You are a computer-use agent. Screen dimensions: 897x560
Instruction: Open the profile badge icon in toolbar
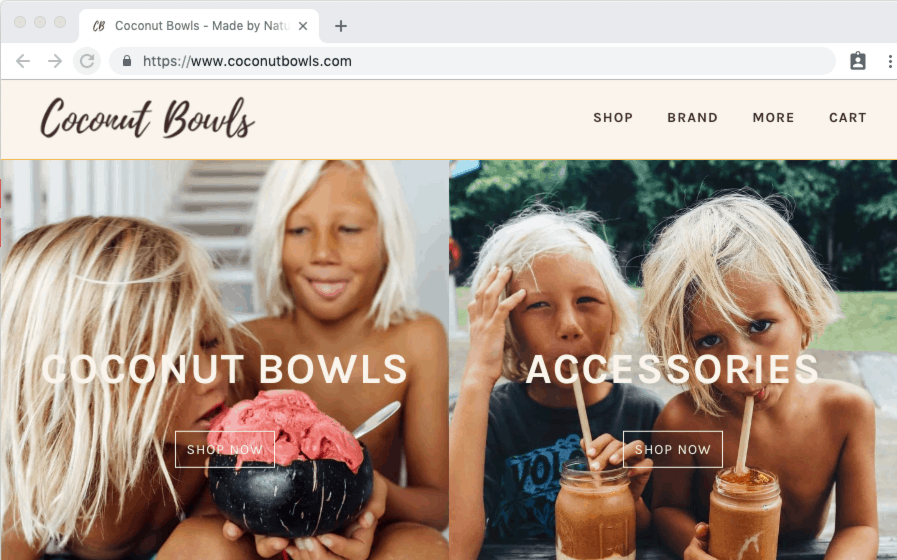[858, 61]
